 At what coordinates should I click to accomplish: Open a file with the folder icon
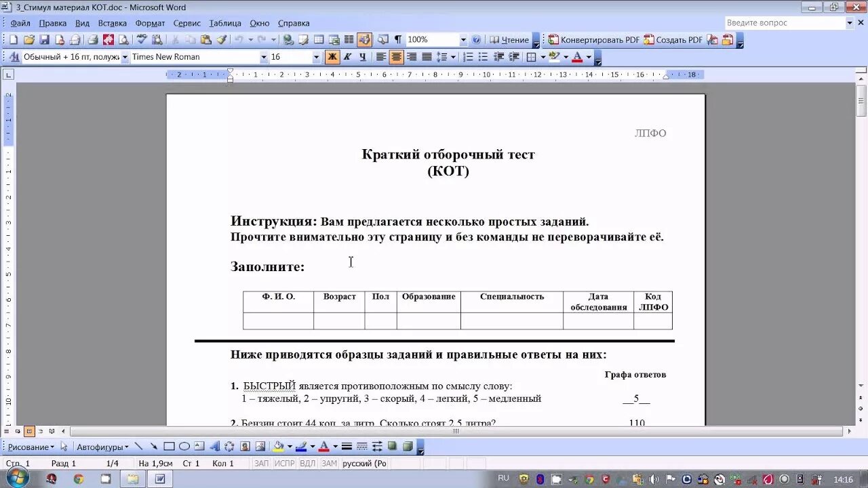point(28,40)
